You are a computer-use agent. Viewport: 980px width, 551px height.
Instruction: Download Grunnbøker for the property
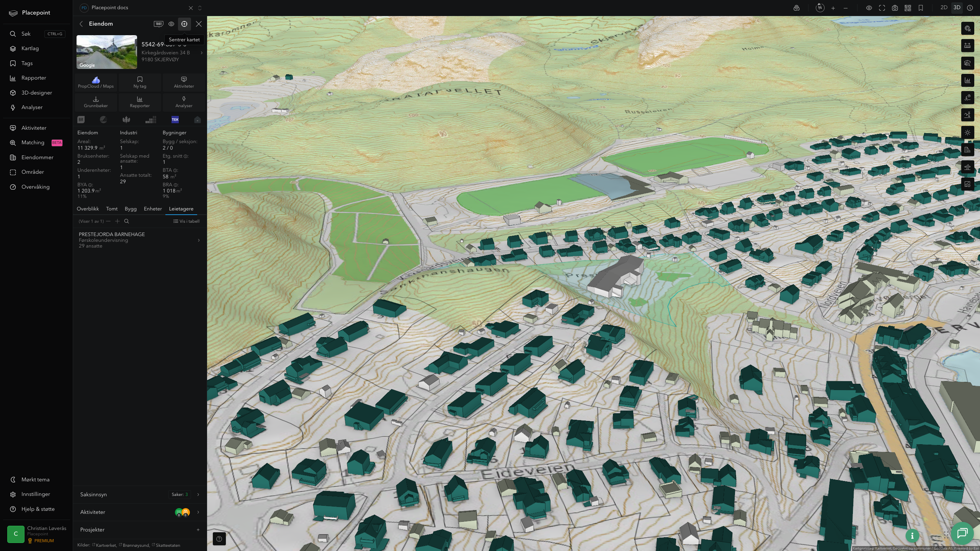[x=96, y=102]
